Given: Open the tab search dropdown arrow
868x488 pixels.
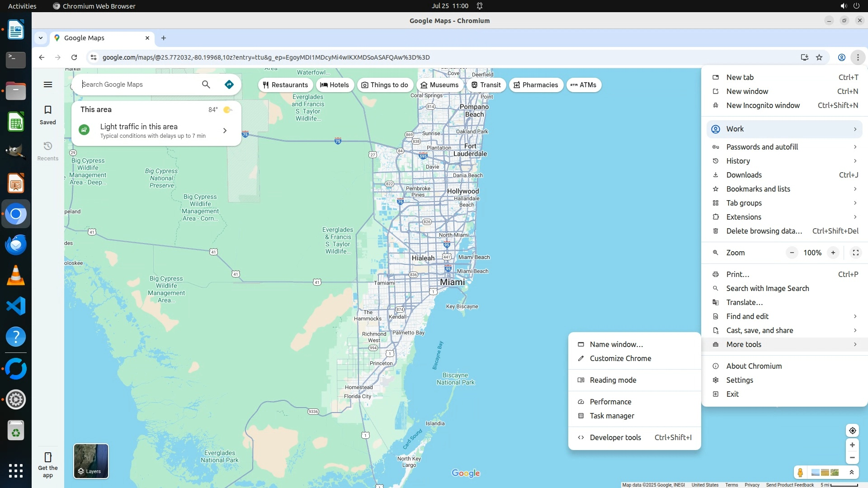Looking at the screenshot, I should [41, 38].
